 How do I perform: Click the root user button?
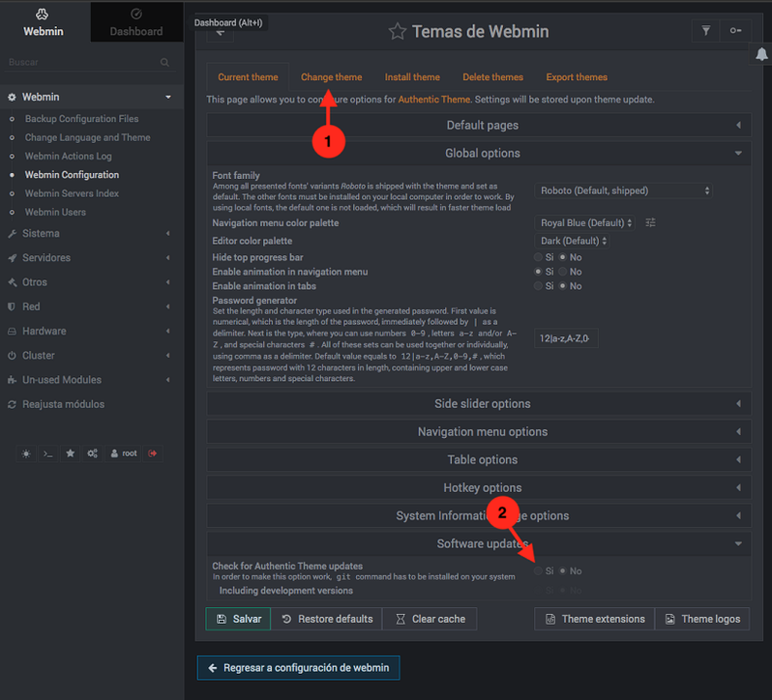coord(124,453)
